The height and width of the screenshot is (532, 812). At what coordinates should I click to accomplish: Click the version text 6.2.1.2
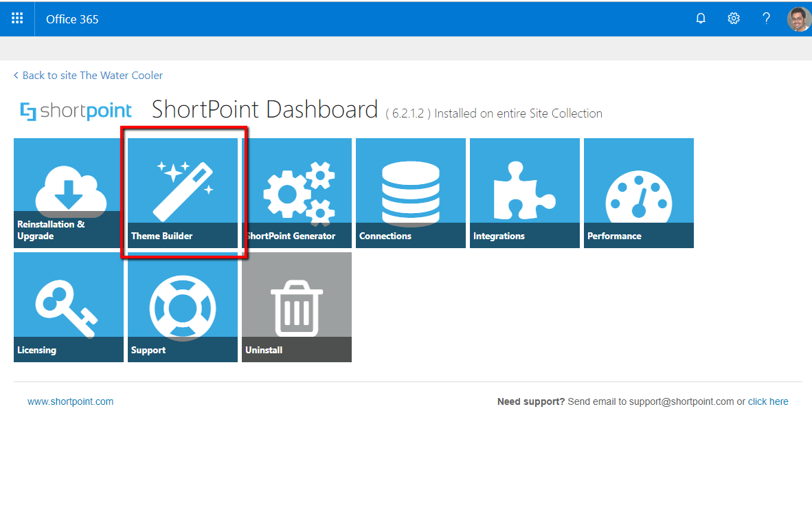408,113
